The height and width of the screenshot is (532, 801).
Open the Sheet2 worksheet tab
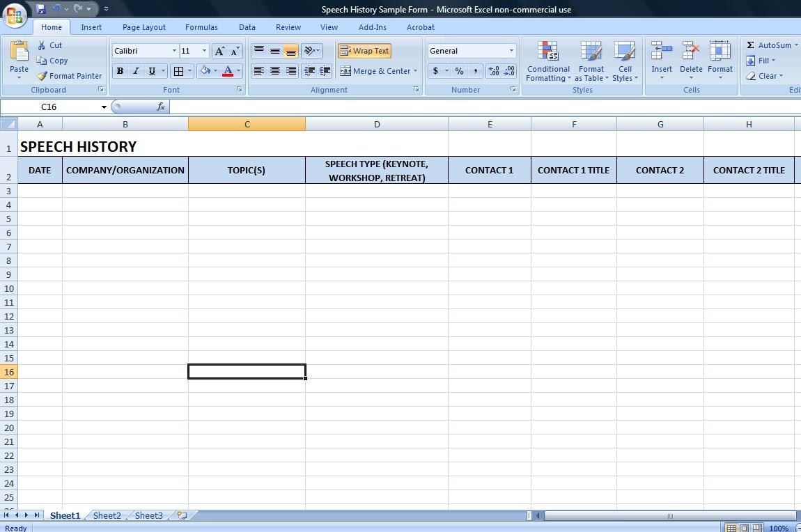(x=107, y=515)
